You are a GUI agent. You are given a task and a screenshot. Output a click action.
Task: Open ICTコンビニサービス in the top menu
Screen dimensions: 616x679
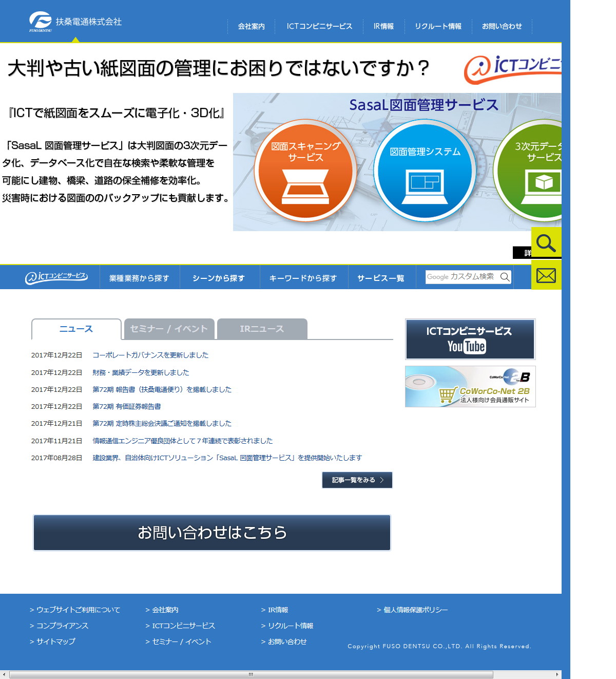(x=319, y=26)
